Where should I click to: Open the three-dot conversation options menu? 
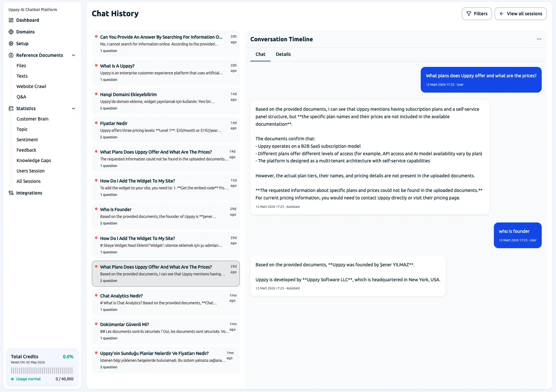pos(539,39)
